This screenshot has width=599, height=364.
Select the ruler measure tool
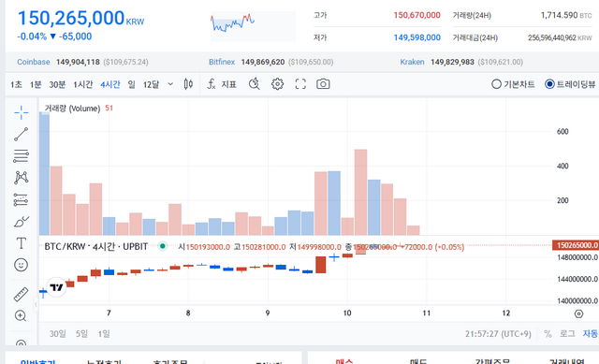pos(21,294)
